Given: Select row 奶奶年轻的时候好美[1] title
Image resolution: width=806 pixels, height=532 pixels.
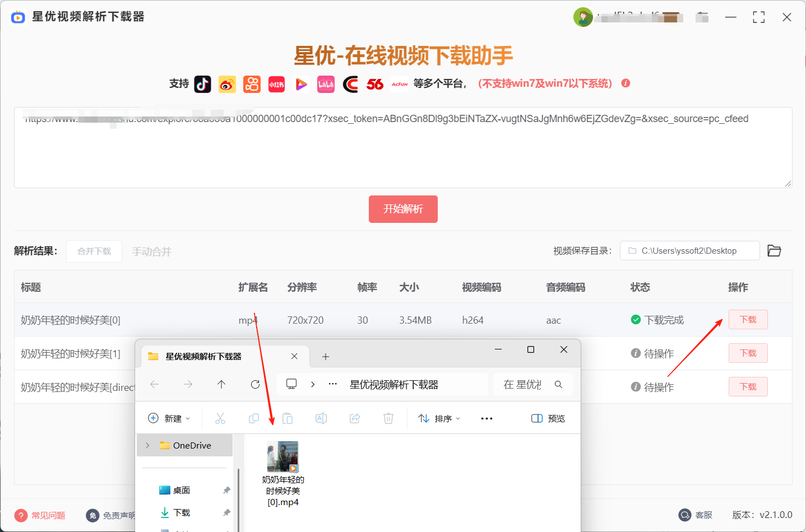Looking at the screenshot, I should [x=71, y=354].
